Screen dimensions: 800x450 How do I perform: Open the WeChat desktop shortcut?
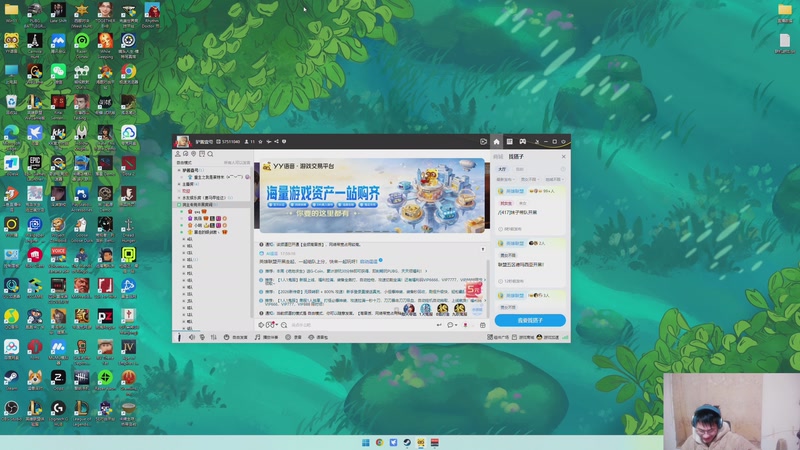pos(58,73)
